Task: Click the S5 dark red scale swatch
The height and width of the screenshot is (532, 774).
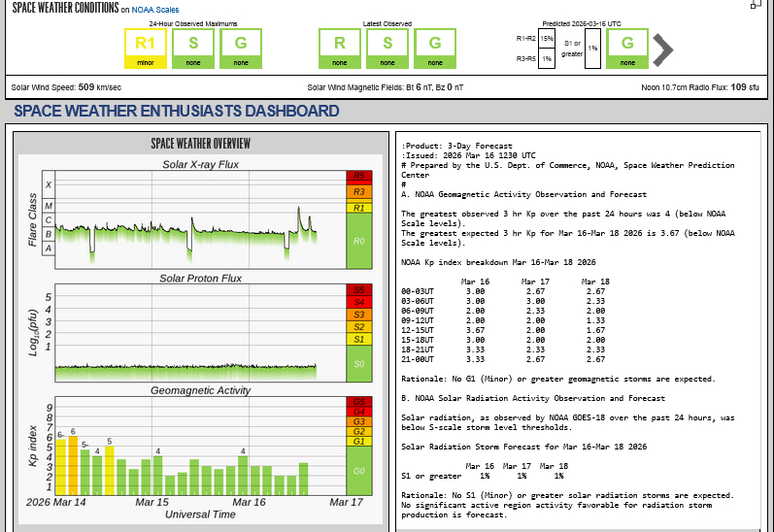Action: [x=359, y=289]
